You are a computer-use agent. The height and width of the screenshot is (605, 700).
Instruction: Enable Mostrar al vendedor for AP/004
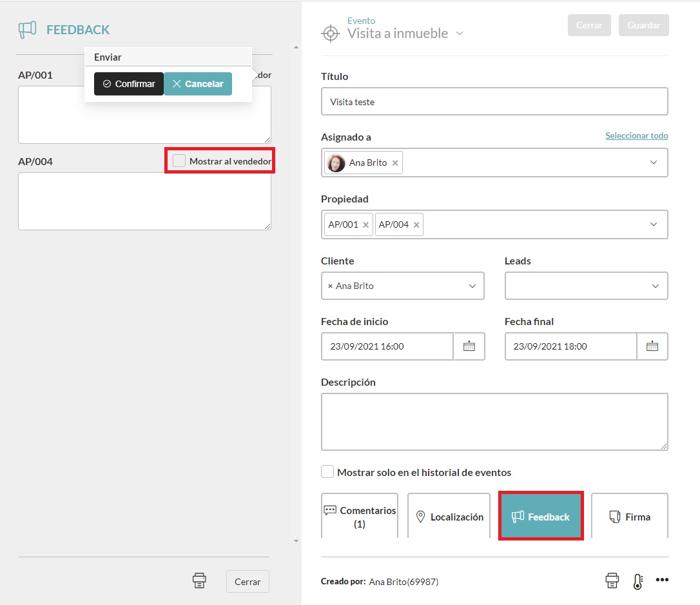(x=179, y=161)
